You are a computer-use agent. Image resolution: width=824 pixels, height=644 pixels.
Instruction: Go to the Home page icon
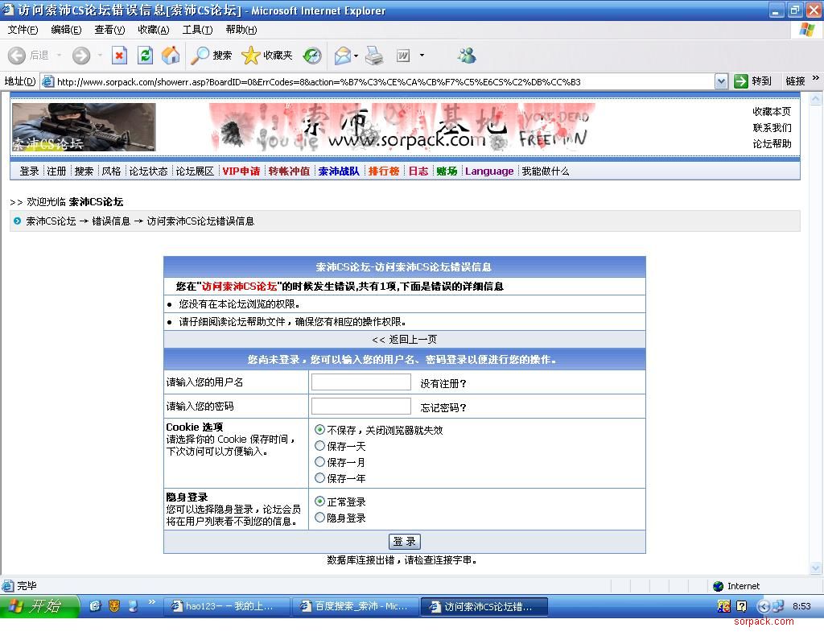click(171, 56)
